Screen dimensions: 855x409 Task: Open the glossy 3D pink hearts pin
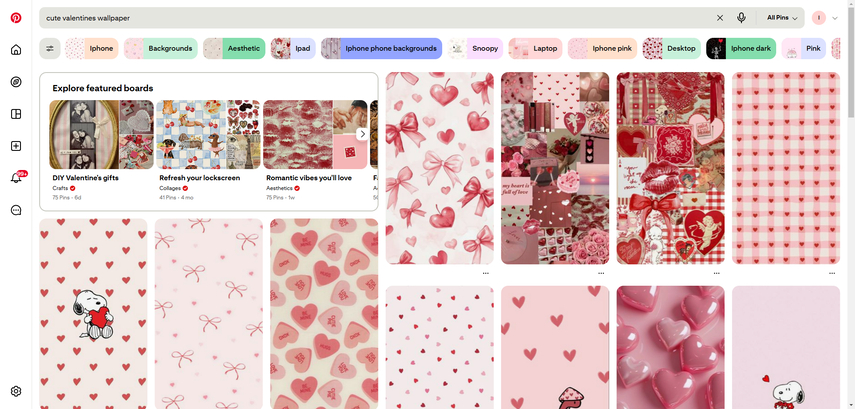671,347
